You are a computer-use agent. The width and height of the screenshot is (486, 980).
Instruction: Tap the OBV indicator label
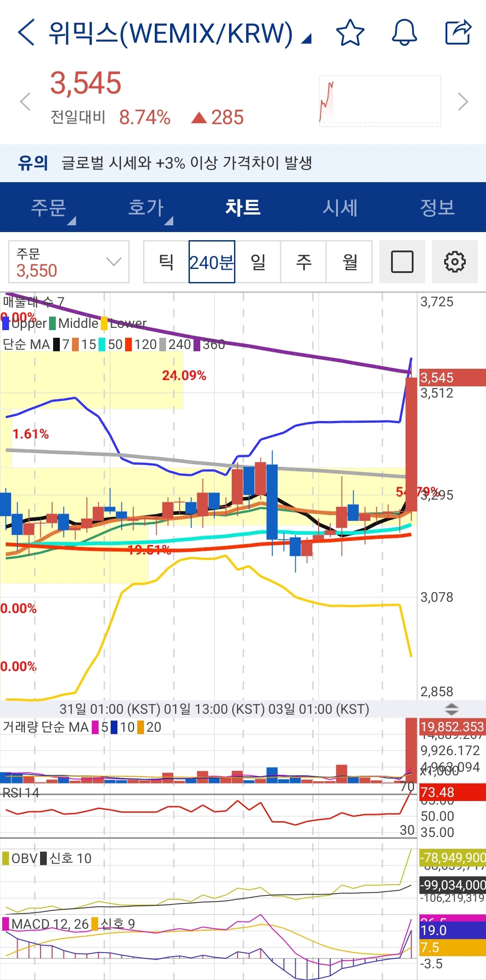point(24,858)
